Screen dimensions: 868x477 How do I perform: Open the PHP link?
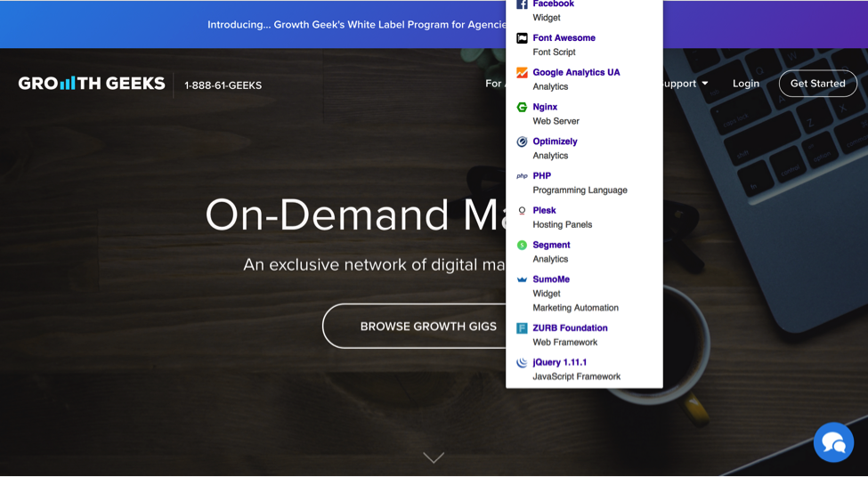542,175
